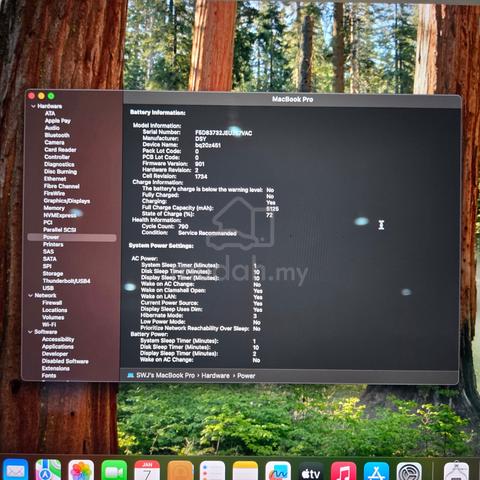Screen dimensions: 480x480
Task: Open the Notes app in the Dock
Action: point(246,470)
